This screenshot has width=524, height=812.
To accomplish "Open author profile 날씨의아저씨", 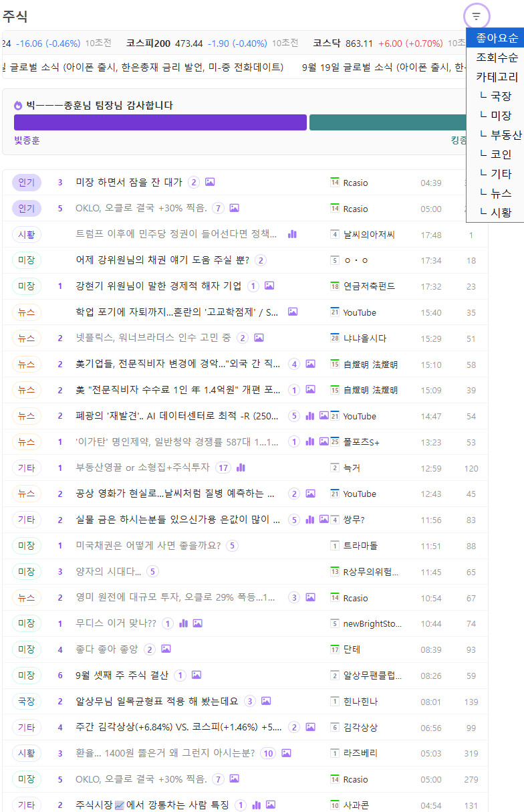I will (369, 234).
